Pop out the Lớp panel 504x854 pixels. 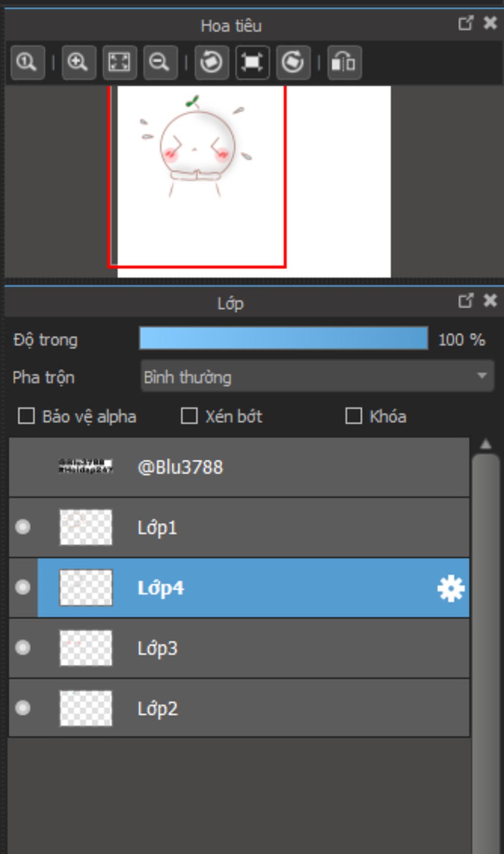pyautogui.click(x=466, y=300)
